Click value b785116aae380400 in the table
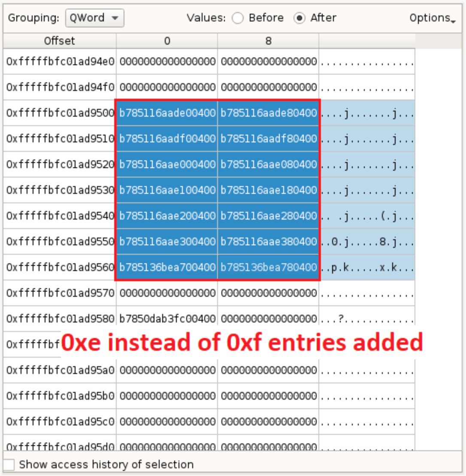The image size is (466, 476). coord(269,242)
